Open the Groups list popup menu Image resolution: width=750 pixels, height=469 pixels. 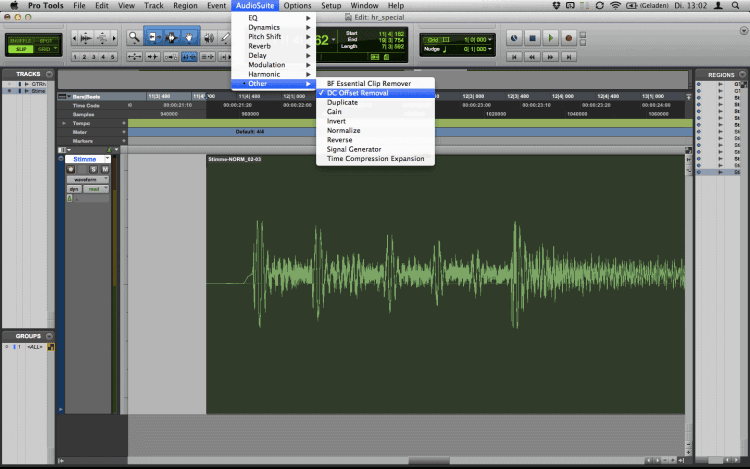pos(49,336)
